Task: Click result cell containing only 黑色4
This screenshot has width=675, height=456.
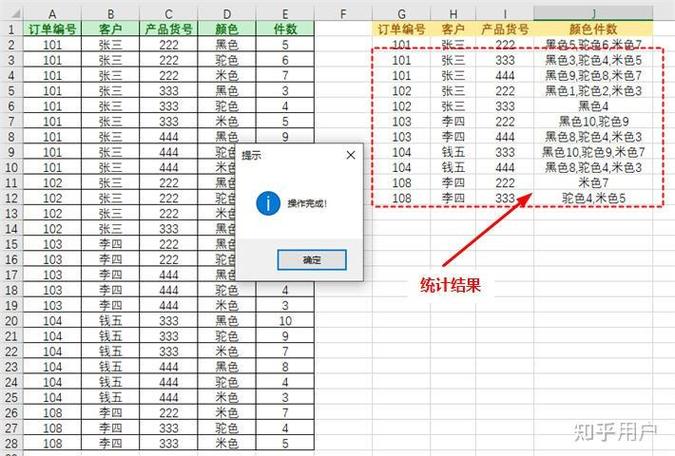Action: 593,106
